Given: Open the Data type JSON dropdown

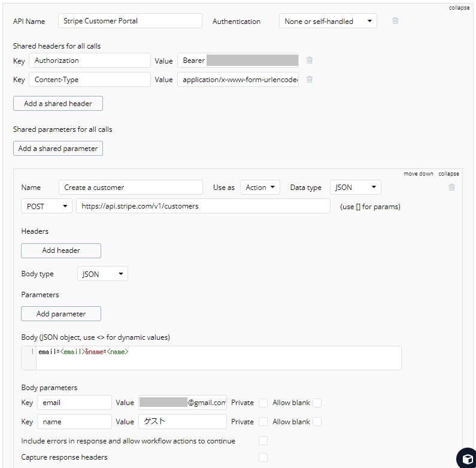Looking at the screenshot, I should tap(355, 188).
